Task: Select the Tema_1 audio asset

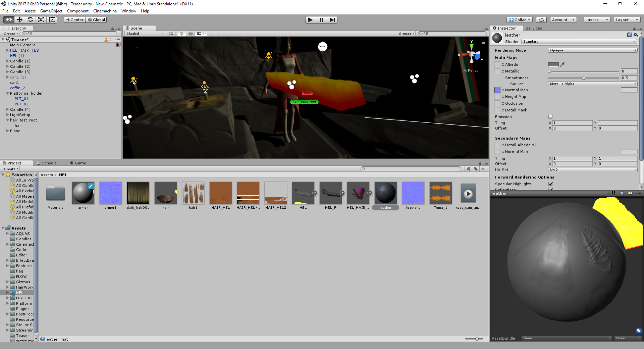Action: point(441,196)
